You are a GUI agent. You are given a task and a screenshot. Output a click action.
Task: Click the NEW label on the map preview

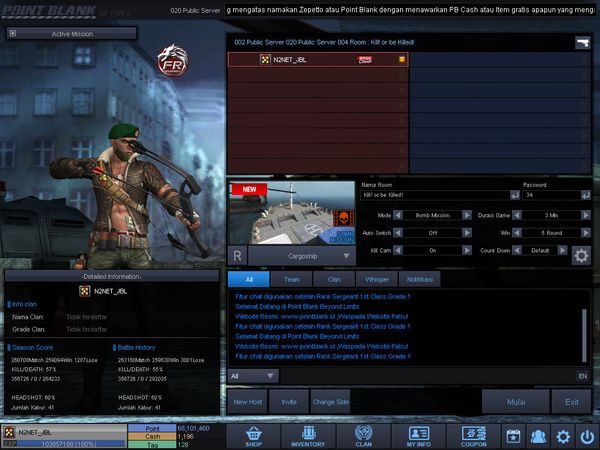click(249, 189)
